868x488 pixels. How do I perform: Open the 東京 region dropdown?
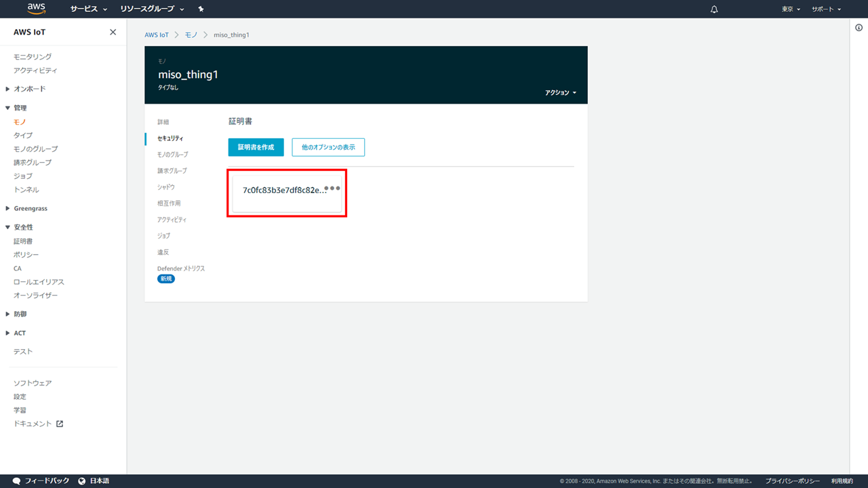(791, 9)
